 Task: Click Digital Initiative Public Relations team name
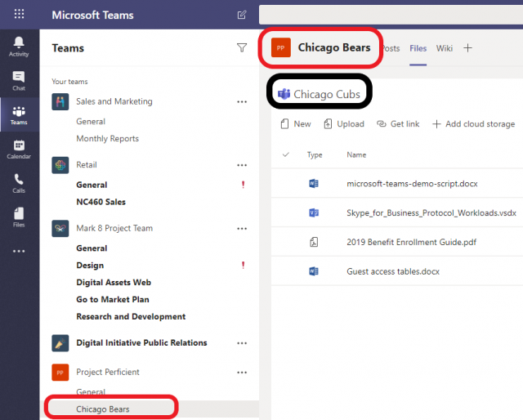click(141, 343)
